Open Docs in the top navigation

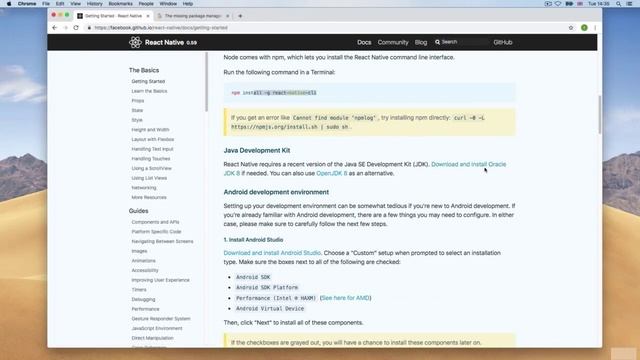pos(364,42)
